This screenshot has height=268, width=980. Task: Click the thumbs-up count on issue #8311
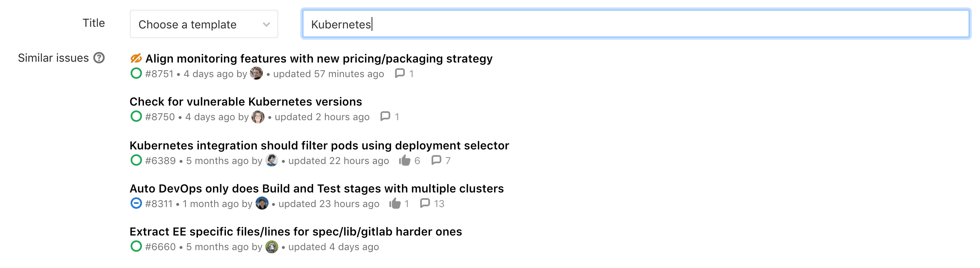tap(406, 203)
